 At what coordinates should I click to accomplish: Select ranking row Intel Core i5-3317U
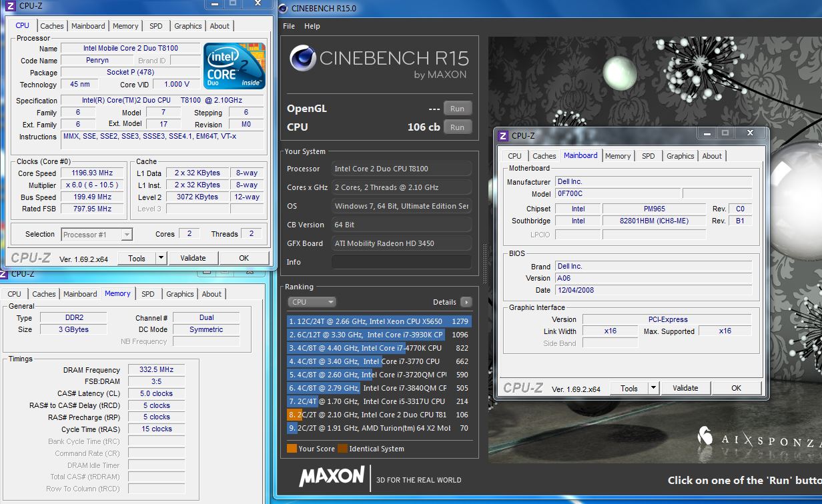(379, 401)
